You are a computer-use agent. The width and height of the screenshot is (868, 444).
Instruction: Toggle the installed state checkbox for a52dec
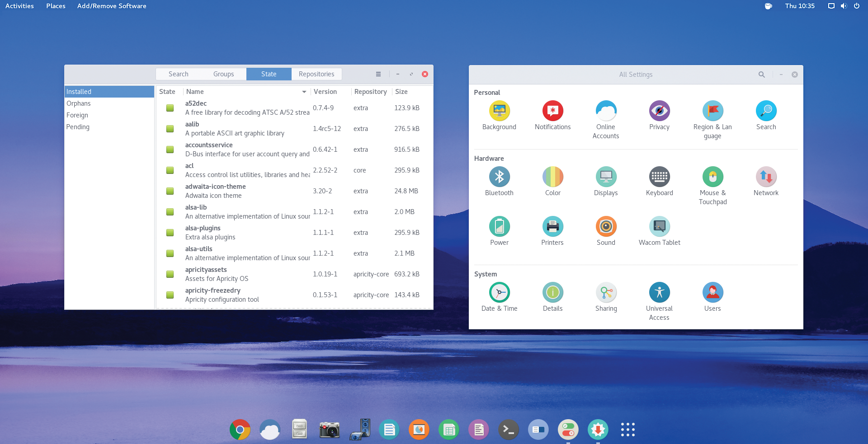(x=170, y=108)
